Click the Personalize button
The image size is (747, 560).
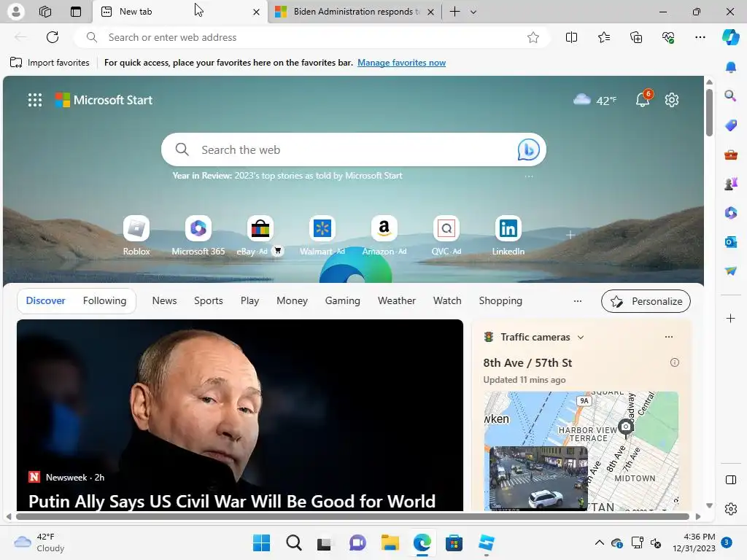(x=646, y=301)
